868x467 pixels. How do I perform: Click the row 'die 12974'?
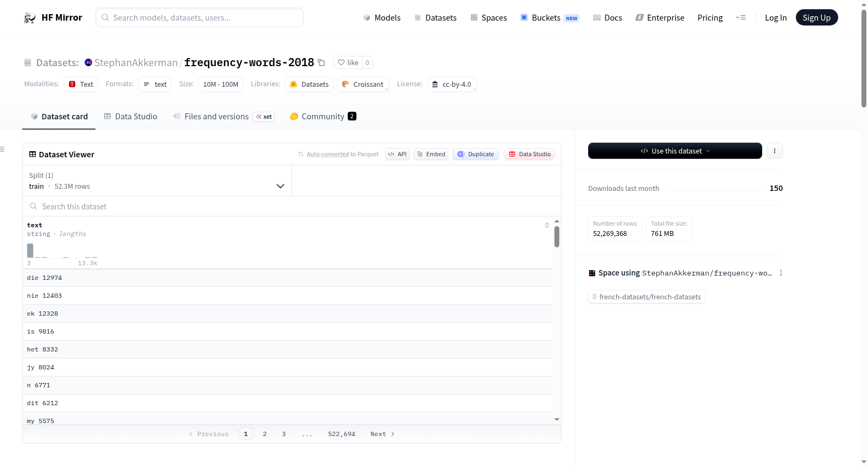coord(288,278)
